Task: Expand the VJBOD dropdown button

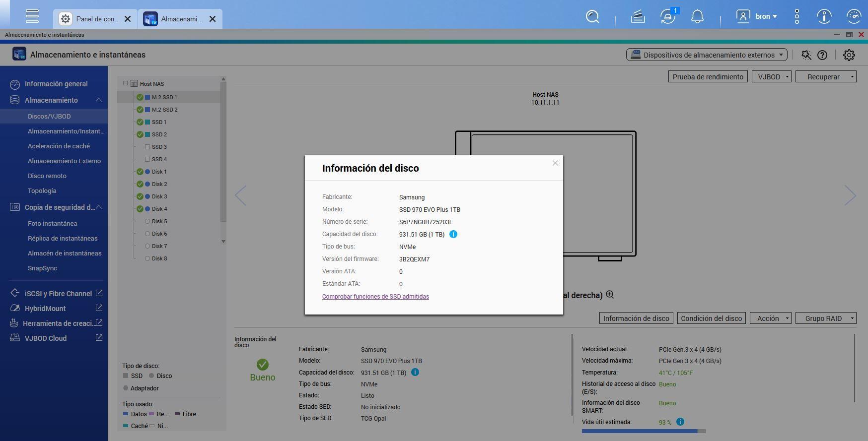Action: (771, 77)
